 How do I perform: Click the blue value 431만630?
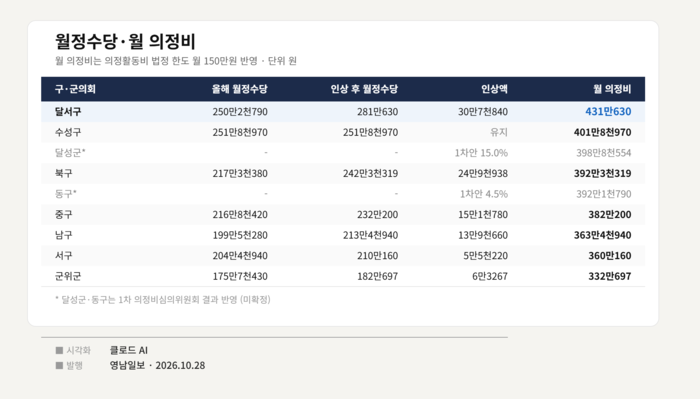(608, 112)
